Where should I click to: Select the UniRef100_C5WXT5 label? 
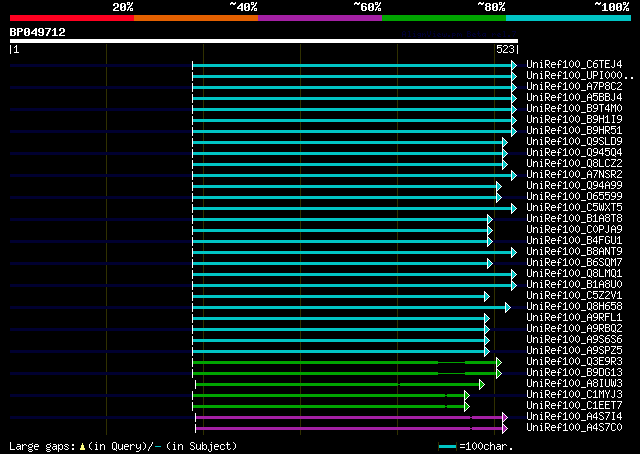pyautogui.click(x=574, y=208)
